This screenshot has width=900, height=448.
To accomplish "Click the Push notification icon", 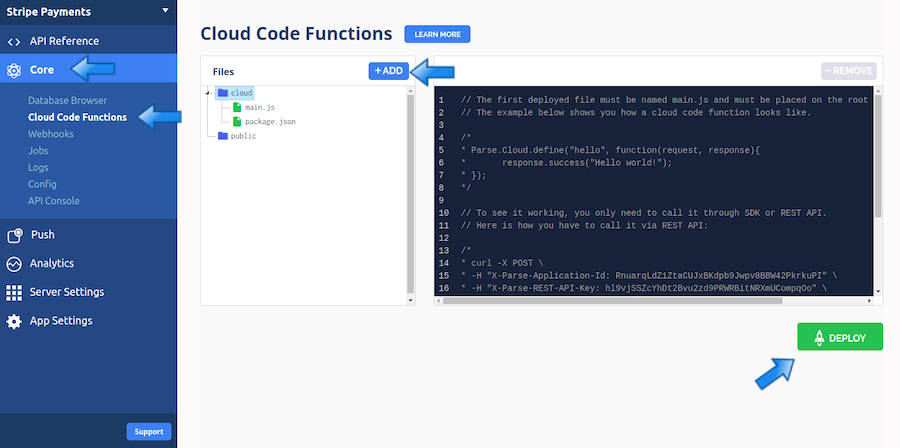I will [x=14, y=235].
